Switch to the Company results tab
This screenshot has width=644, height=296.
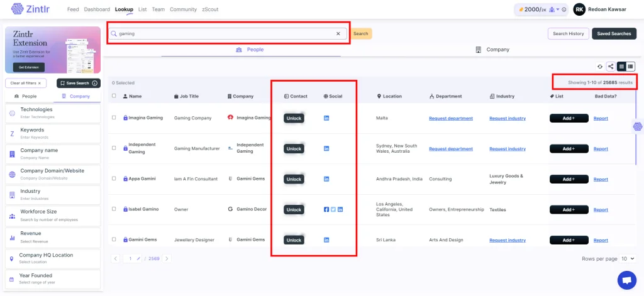point(492,50)
